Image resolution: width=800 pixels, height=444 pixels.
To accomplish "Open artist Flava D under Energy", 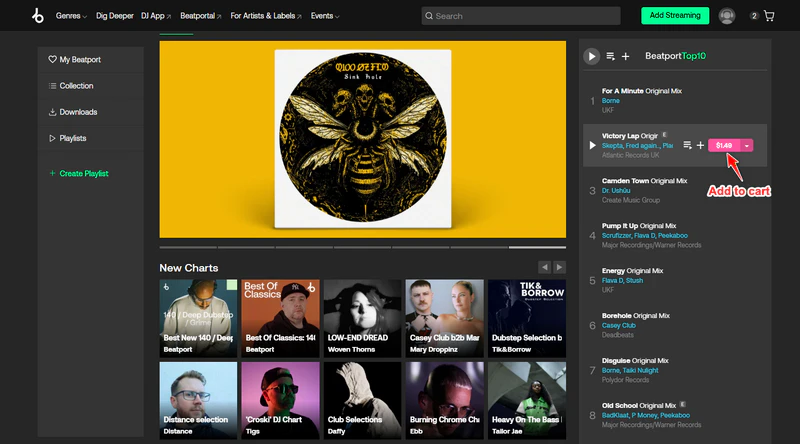I will (x=612, y=280).
